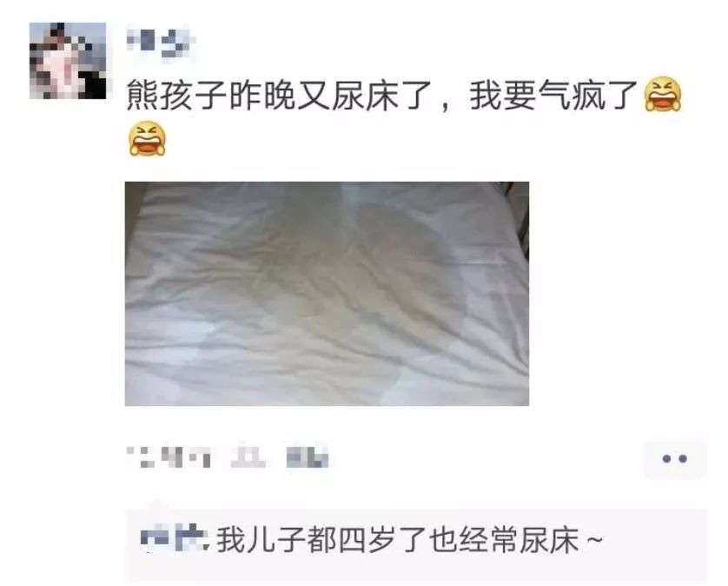Tap the laughing-crying emoji on the second line
The image size is (728, 586).
(x=147, y=138)
